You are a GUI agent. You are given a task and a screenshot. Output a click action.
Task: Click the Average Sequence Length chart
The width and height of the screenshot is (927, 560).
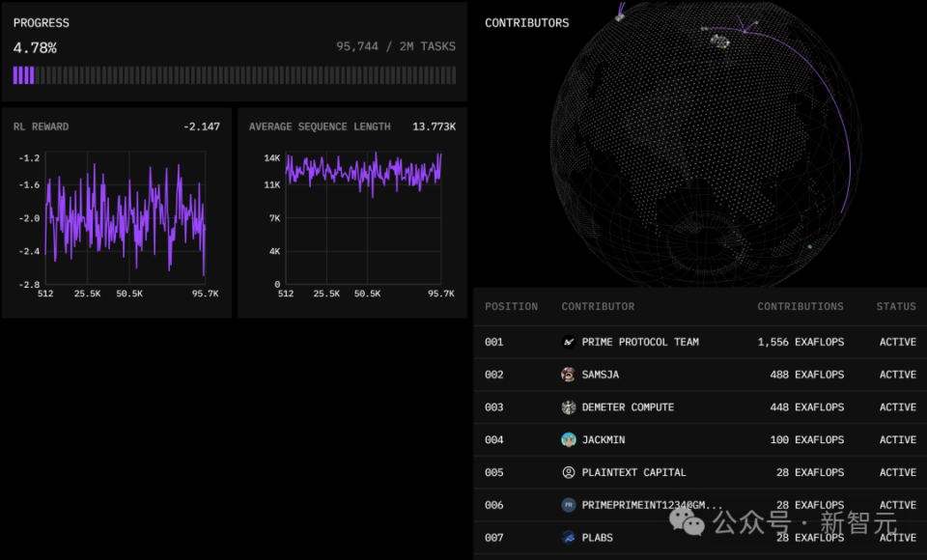(364, 217)
